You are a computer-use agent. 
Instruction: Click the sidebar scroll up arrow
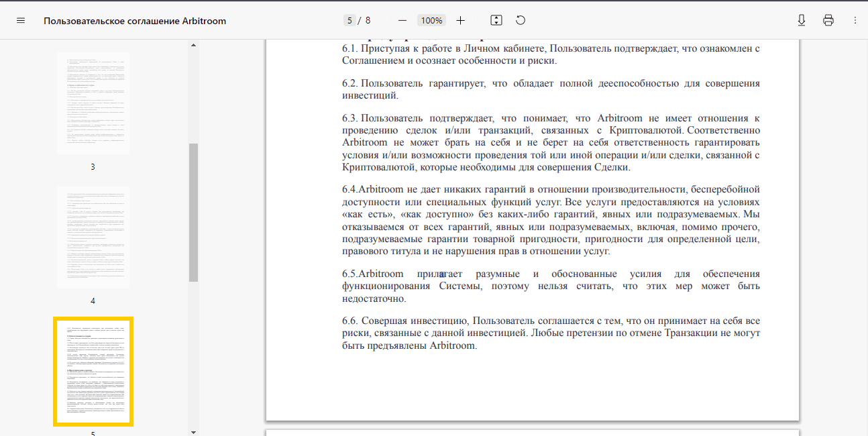[194, 46]
